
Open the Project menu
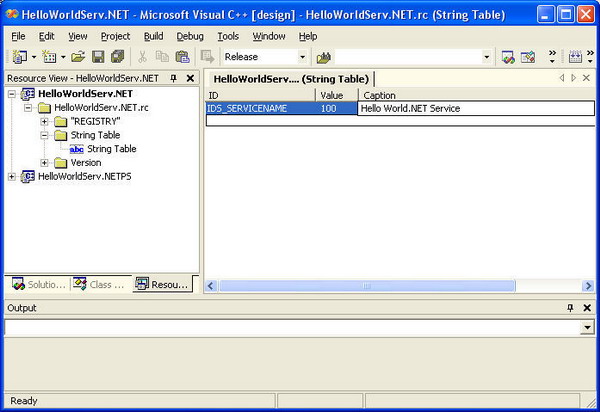(115, 36)
